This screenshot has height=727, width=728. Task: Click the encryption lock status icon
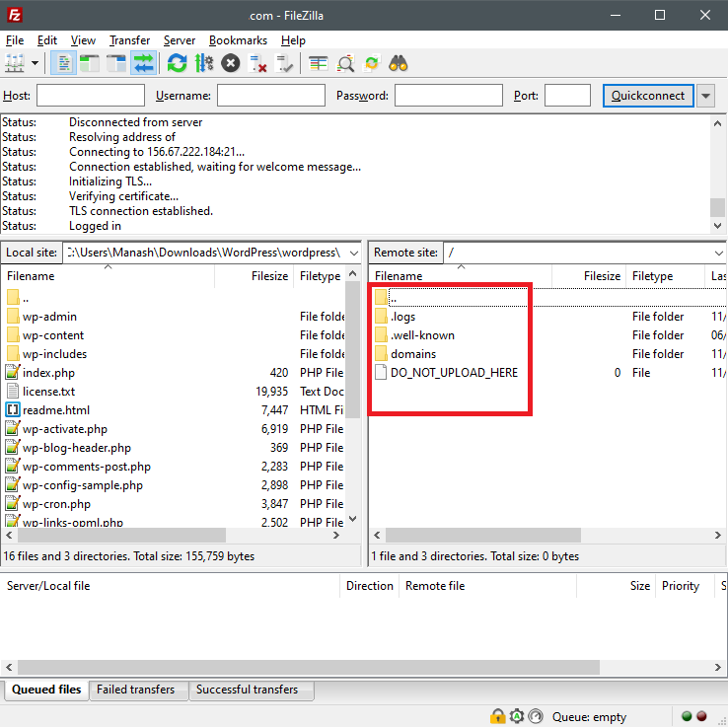(497, 716)
